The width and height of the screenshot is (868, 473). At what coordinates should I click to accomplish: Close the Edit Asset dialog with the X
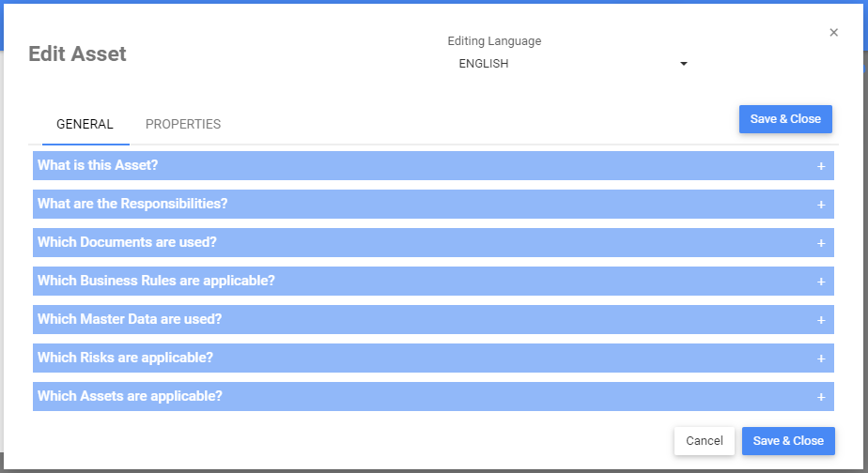[x=833, y=33]
